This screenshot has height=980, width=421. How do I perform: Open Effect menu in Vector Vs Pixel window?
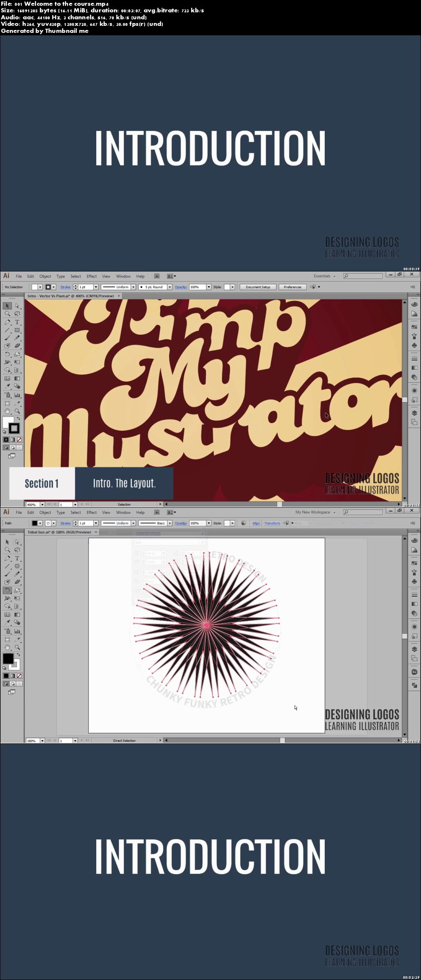[92, 276]
